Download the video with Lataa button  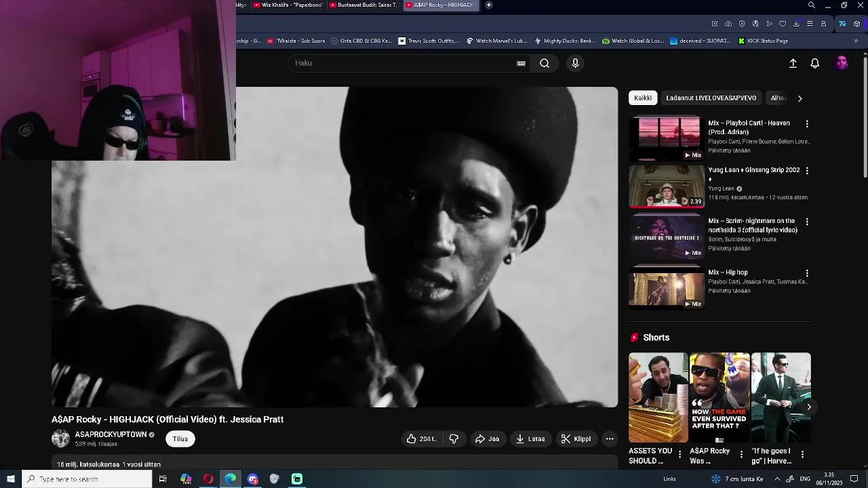tap(530, 439)
